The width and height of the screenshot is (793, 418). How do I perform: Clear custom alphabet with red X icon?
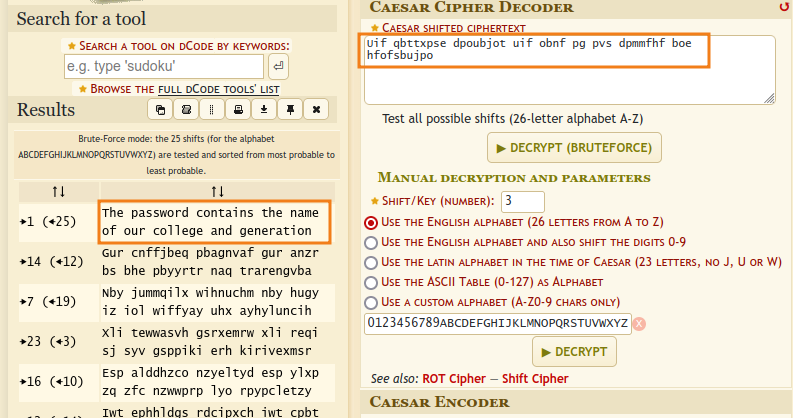point(639,323)
